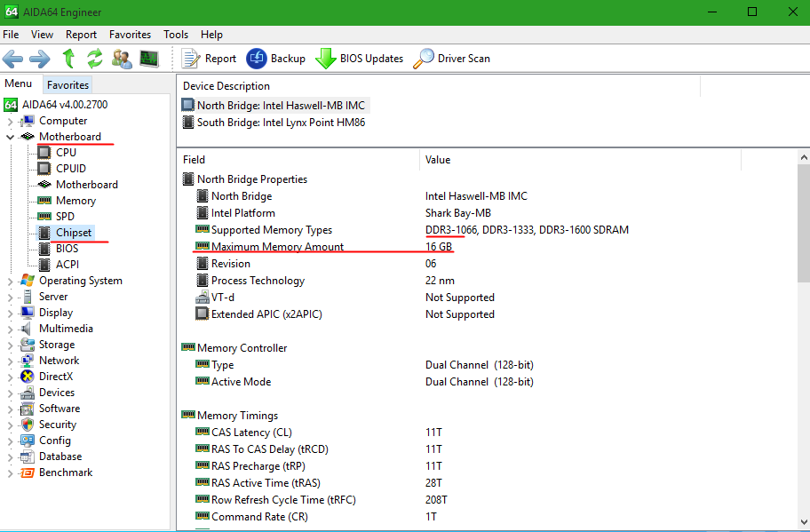Click the Field column header

point(194,160)
